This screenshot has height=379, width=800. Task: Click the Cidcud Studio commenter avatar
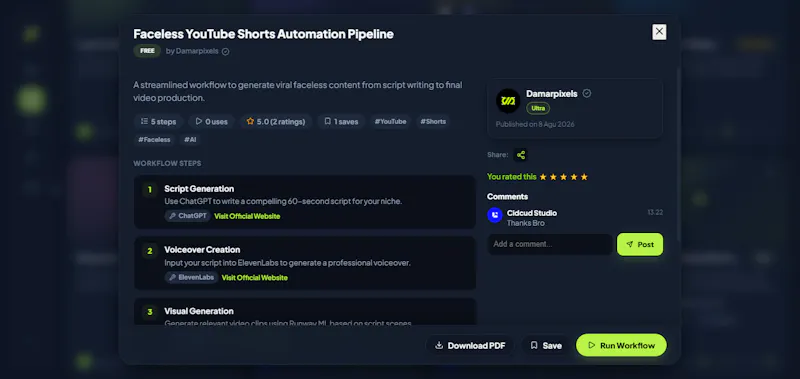(494, 215)
